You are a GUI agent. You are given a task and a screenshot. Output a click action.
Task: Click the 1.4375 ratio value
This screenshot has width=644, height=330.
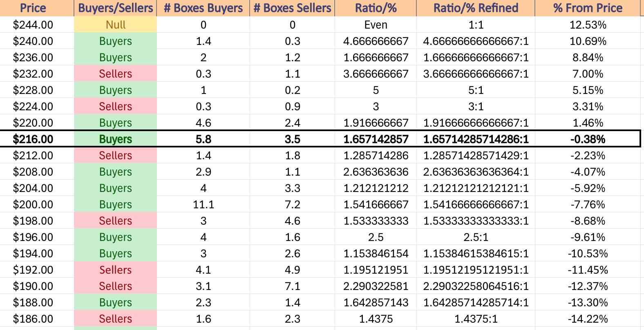click(x=376, y=319)
